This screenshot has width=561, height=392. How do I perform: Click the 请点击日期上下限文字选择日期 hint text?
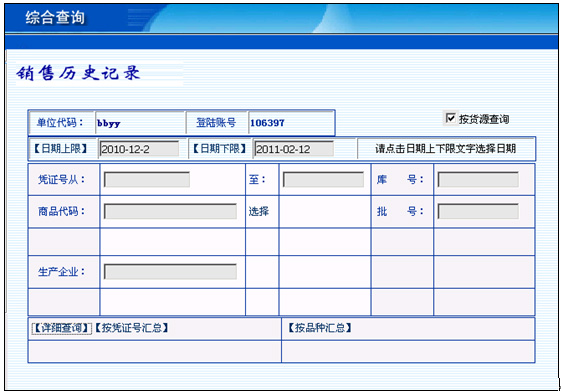[445, 148]
